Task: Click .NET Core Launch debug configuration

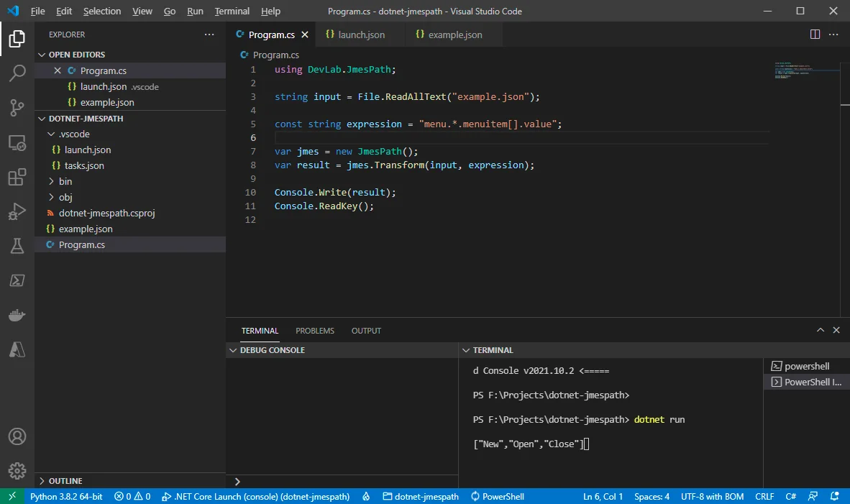Action: [256, 496]
